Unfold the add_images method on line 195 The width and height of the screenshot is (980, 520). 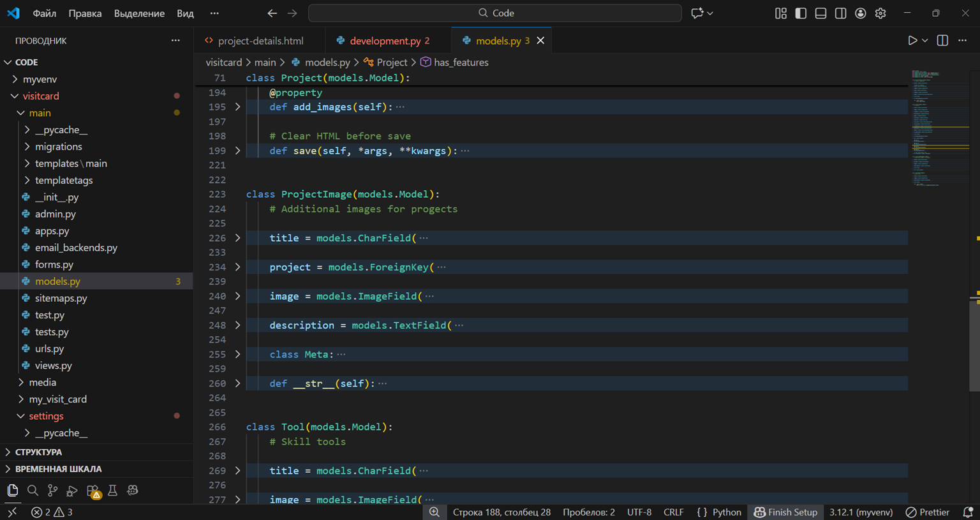(x=238, y=107)
